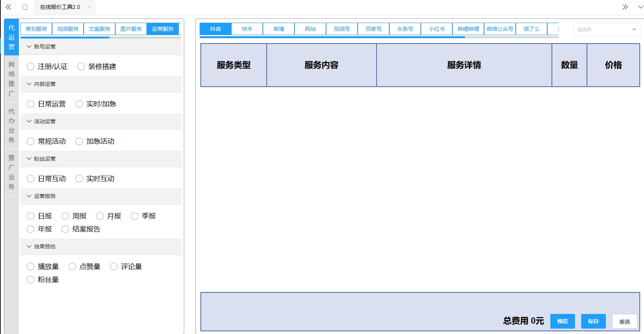Click the 预览 button
644x334 pixels.
click(x=562, y=321)
